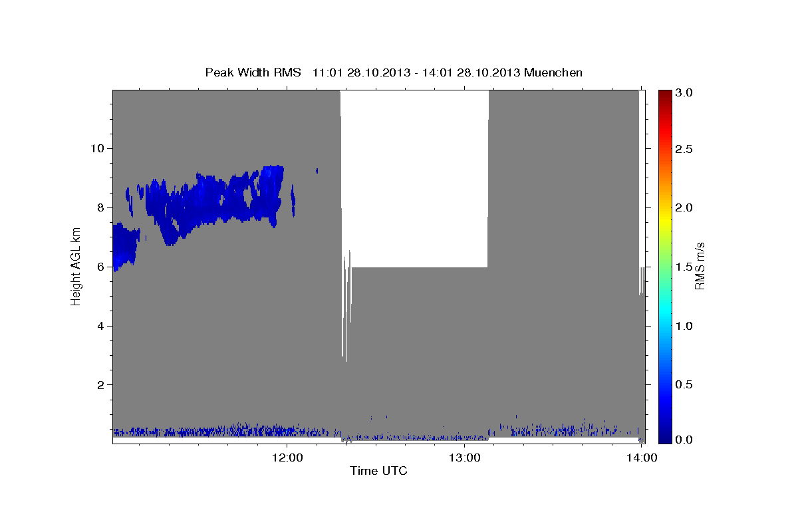Click the green middle of colorbar

pos(664,266)
